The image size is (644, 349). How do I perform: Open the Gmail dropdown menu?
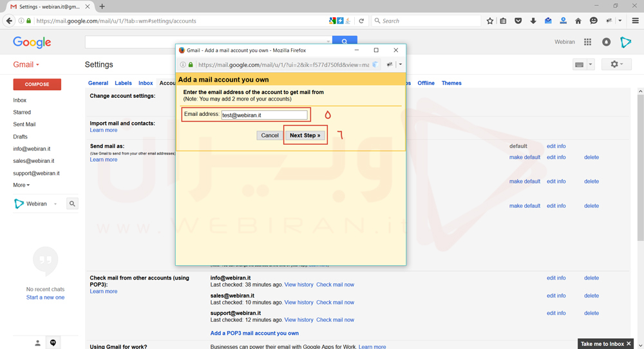click(26, 64)
